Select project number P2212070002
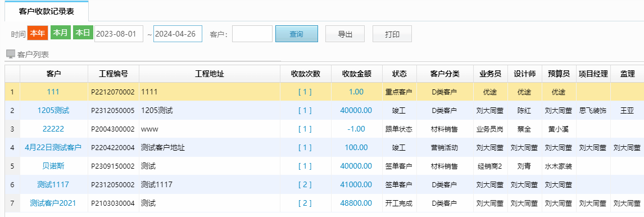 pyautogui.click(x=113, y=92)
